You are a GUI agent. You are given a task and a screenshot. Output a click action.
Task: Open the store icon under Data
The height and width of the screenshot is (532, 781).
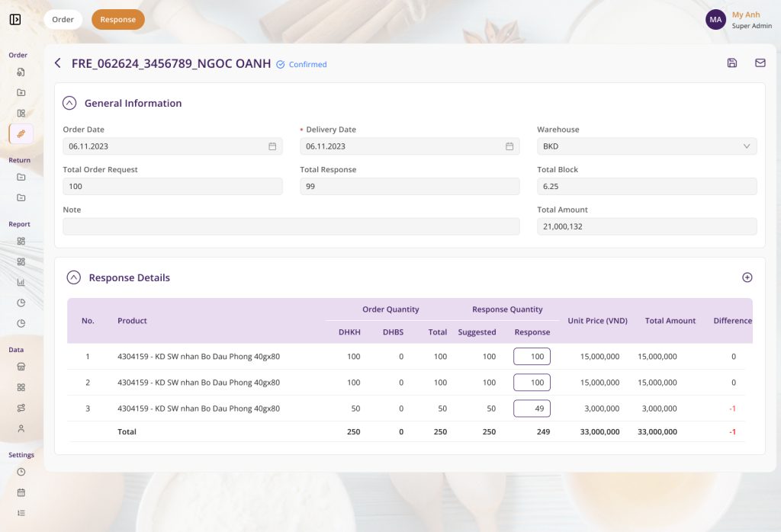click(x=21, y=366)
